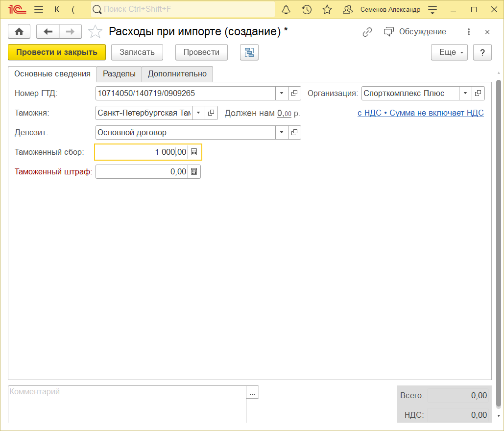The image size is (504, 431).
Task: Open favorites star in title bar
Action: click(x=327, y=10)
